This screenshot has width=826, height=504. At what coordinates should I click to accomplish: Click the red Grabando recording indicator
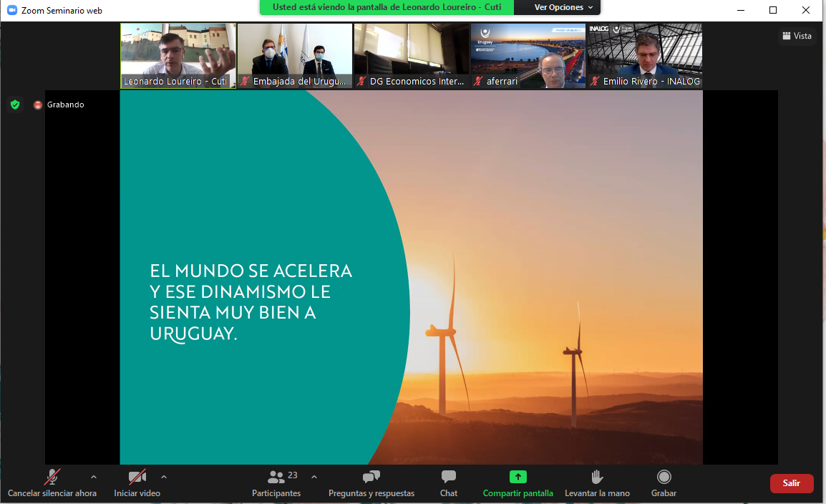coord(38,105)
